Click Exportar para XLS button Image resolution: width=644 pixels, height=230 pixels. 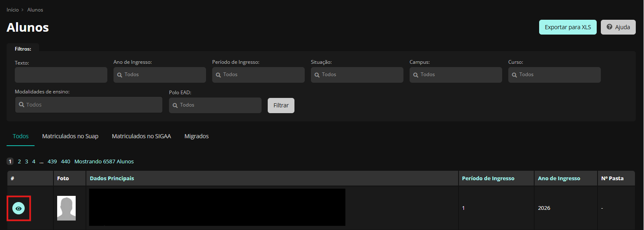pyautogui.click(x=568, y=27)
